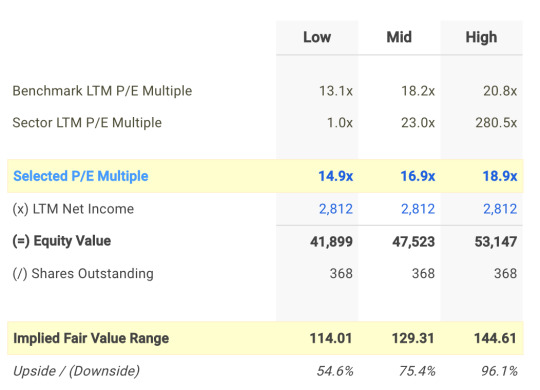540x390 pixels.
Task: Click the High column header
Action: [x=481, y=37]
